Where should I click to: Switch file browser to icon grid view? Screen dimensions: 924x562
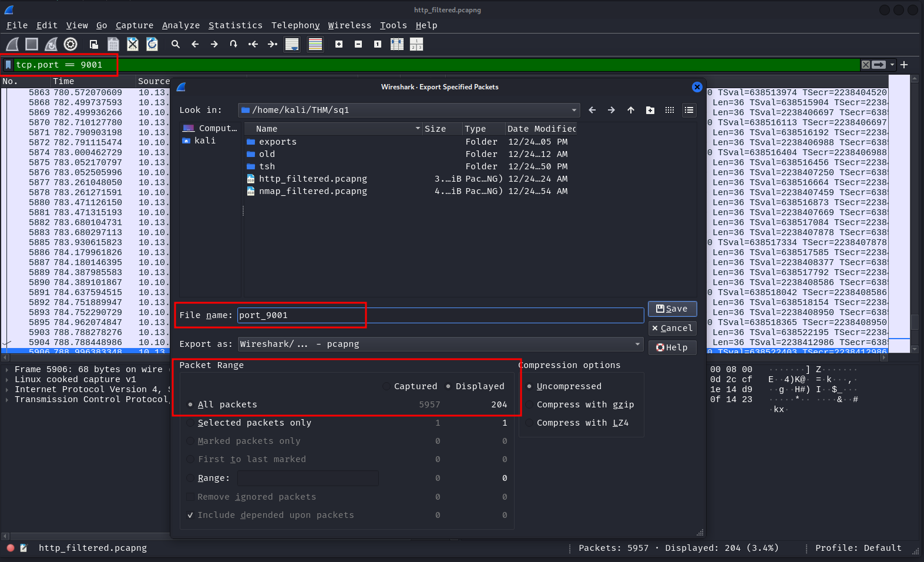(669, 110)
